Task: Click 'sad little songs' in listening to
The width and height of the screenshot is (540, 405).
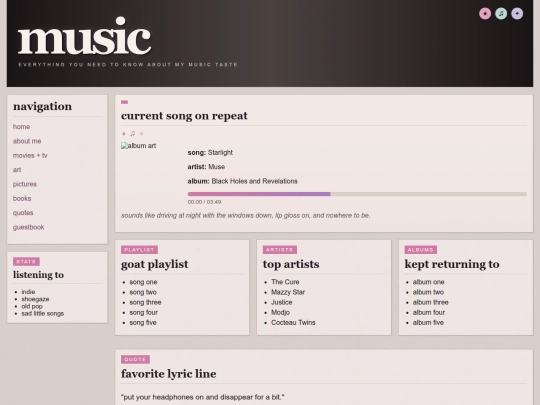Action: [x=43, y=314]
